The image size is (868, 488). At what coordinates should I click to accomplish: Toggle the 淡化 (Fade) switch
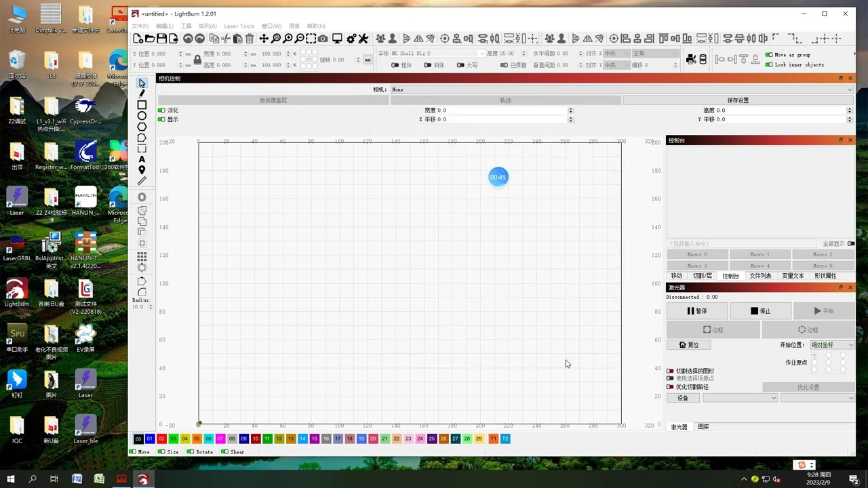161,110
